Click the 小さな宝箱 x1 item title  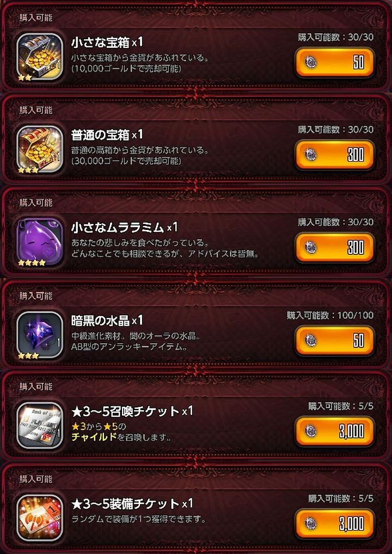coord(107,42)
